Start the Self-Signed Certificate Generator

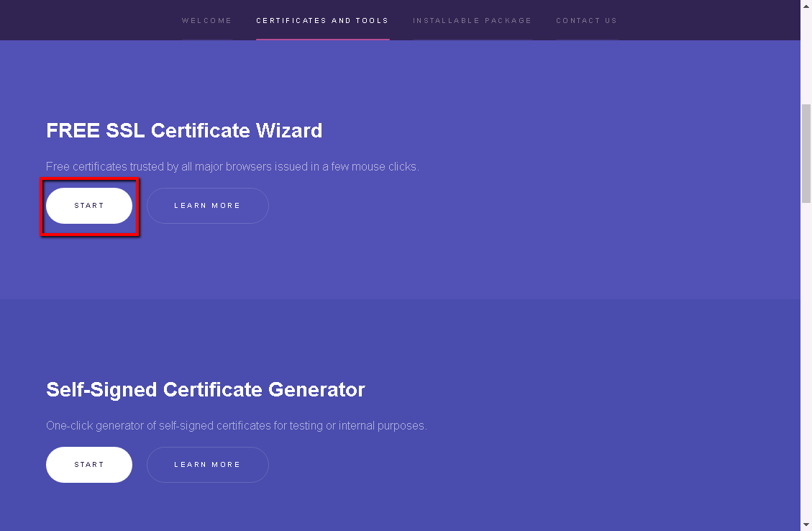point(89,465)
